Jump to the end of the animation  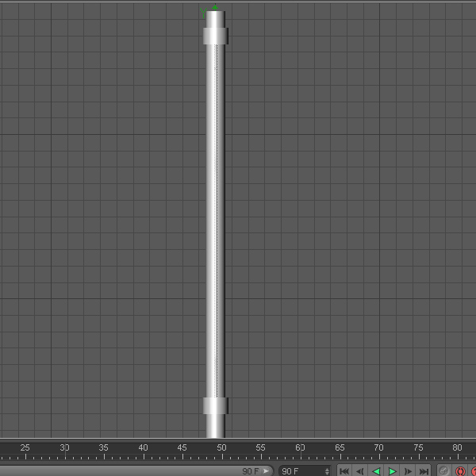point(424,471)
